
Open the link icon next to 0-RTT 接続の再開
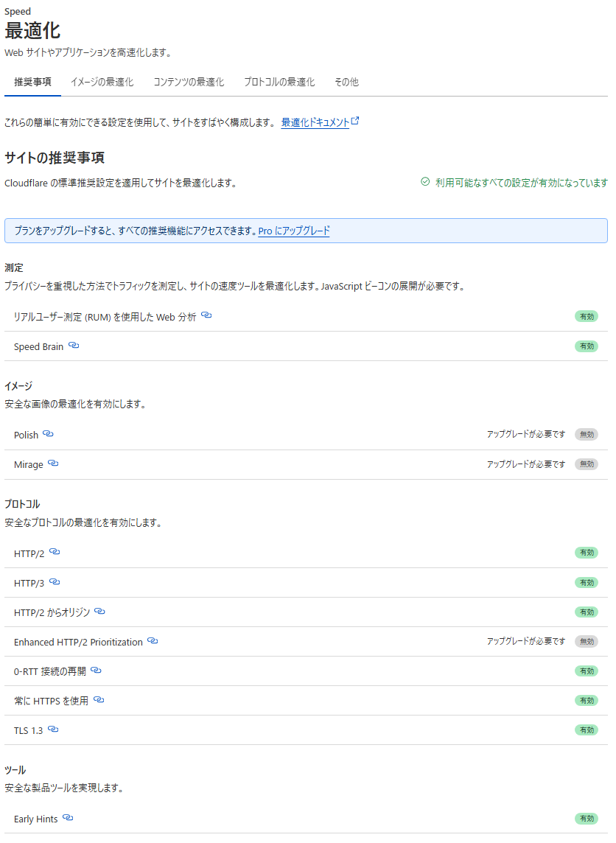coord(97,670)
